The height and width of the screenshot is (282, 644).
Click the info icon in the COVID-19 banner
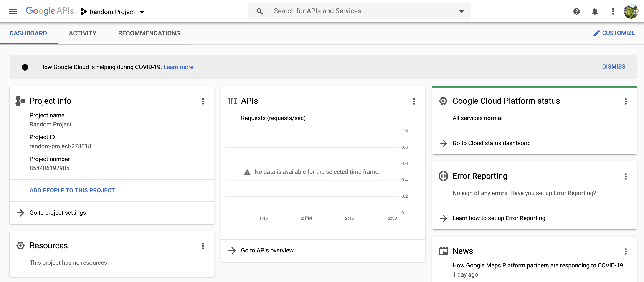25,67
